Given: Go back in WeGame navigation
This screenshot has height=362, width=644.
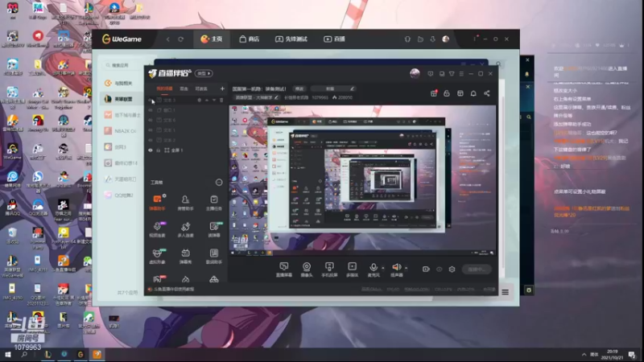Looking at the screenshot, I should point(168,39).
